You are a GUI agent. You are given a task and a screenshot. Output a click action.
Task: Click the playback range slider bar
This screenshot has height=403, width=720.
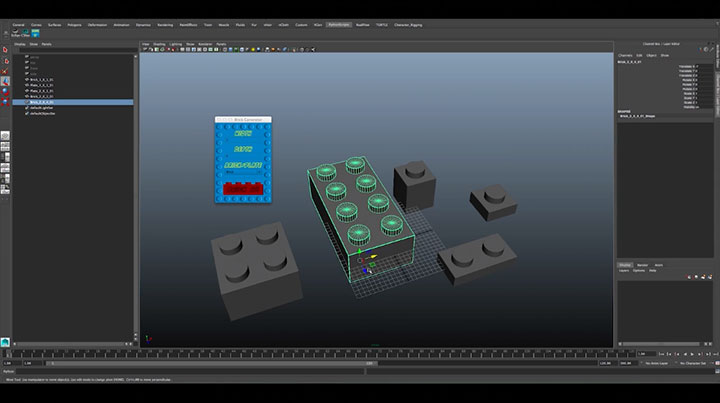211,363
